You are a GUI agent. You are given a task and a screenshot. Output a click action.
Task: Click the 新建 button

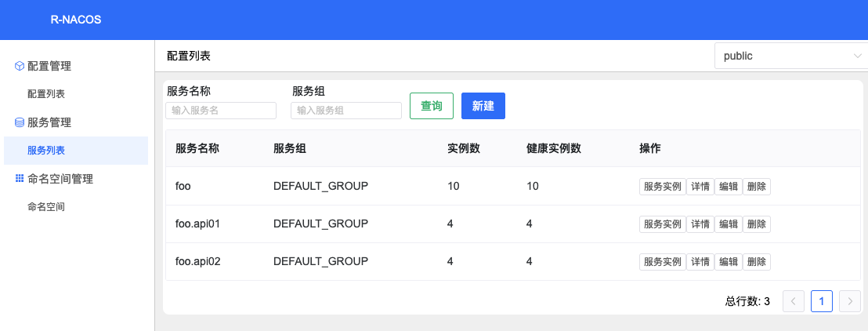[483, 106]
